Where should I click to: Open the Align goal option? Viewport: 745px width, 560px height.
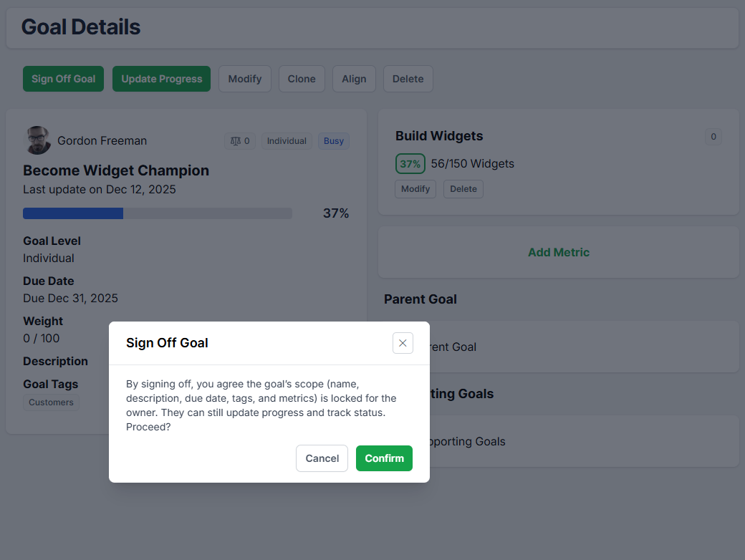coord(354,79)
